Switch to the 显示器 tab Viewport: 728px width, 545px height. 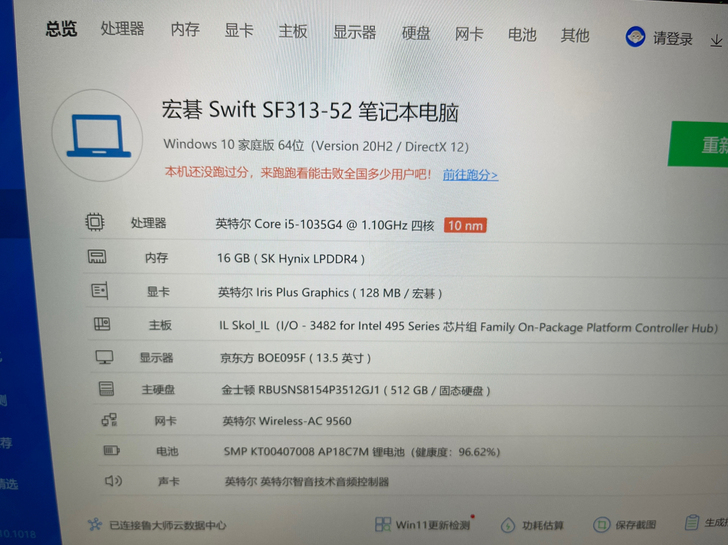tap(354, 32)
